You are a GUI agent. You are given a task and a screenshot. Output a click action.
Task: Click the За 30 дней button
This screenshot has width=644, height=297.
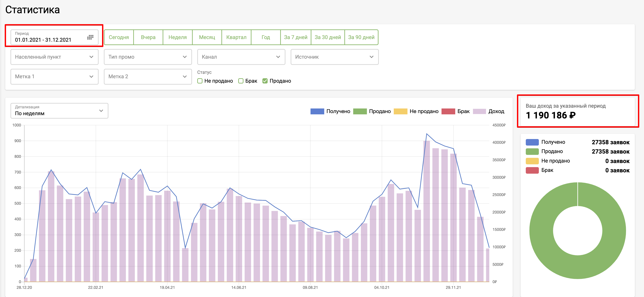328,37
